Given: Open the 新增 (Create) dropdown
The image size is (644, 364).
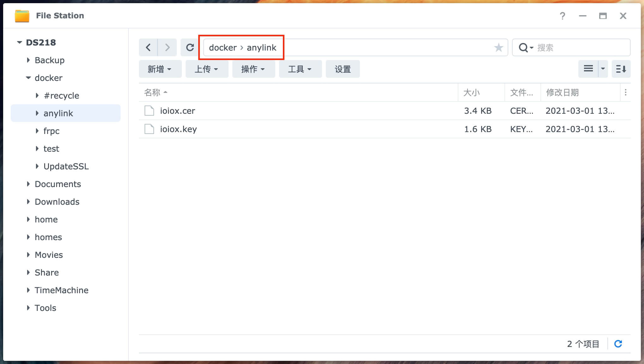Looking at the screenshot, I should pyautogui.click(x=160, y=69).
